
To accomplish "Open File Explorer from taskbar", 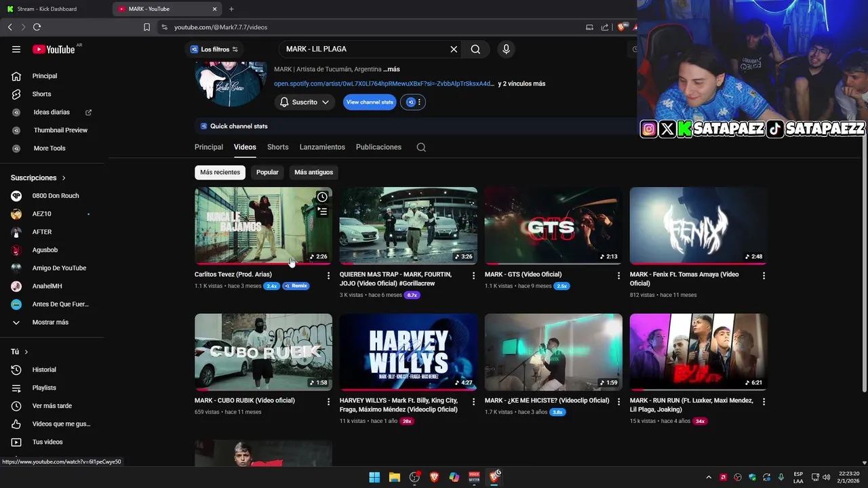I will pos(394,477).
